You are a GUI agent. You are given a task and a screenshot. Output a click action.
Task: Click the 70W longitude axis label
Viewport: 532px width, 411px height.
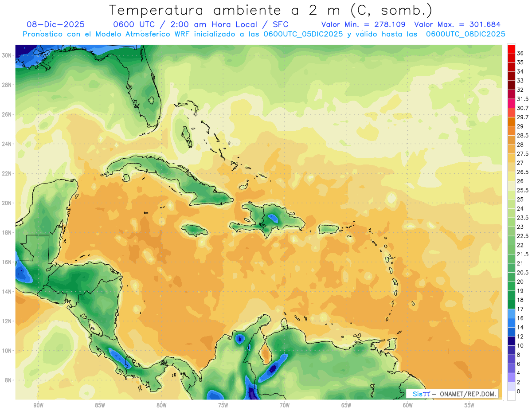tap(285, 405)
